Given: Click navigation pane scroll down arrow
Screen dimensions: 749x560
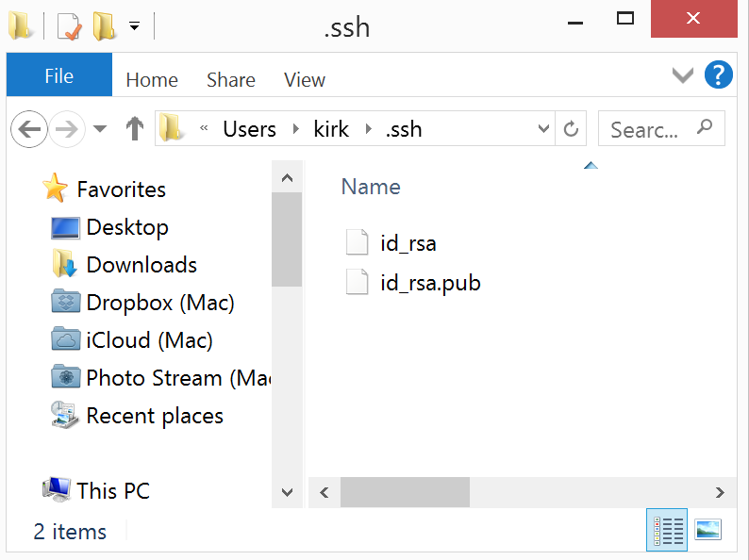Looking at the screenshot, I should tap(287, 492).
